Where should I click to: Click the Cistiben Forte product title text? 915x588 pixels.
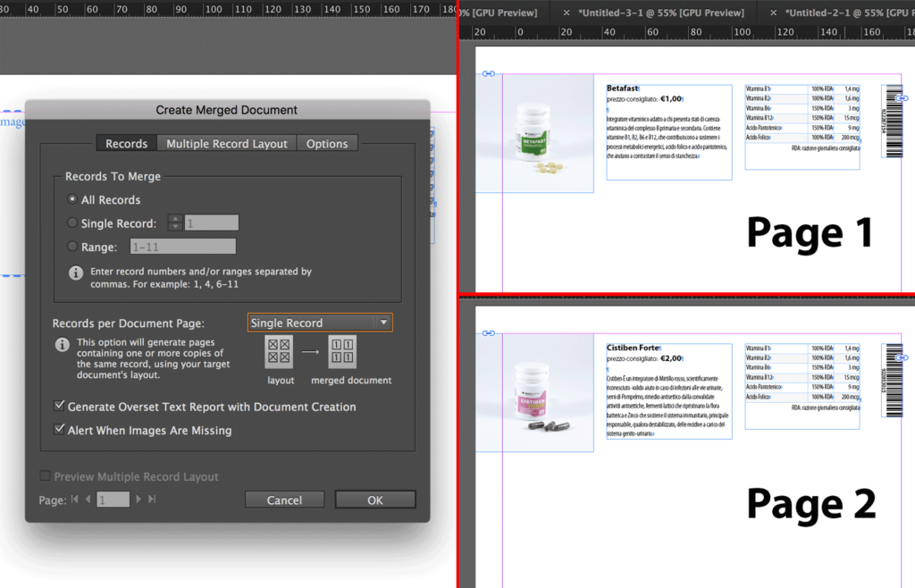633,347
